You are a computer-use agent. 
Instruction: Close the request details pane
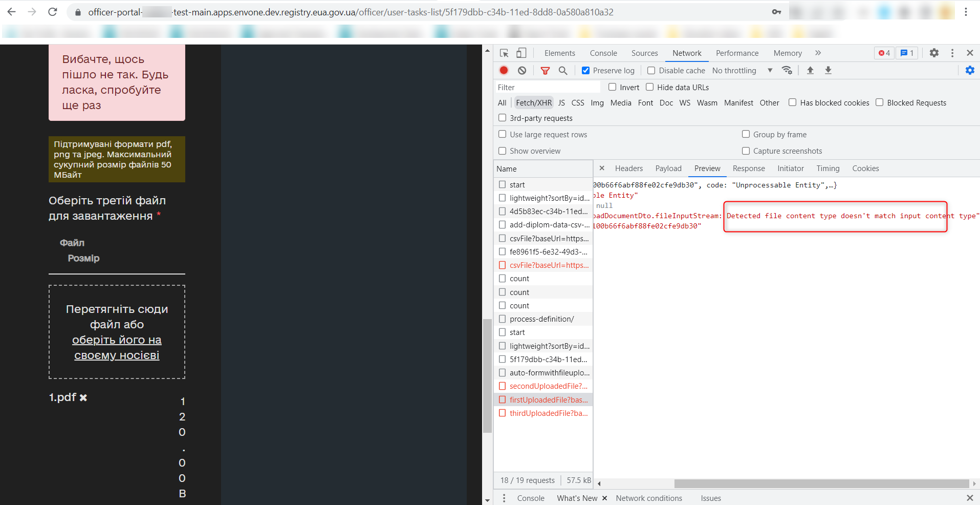coord(602,168)
